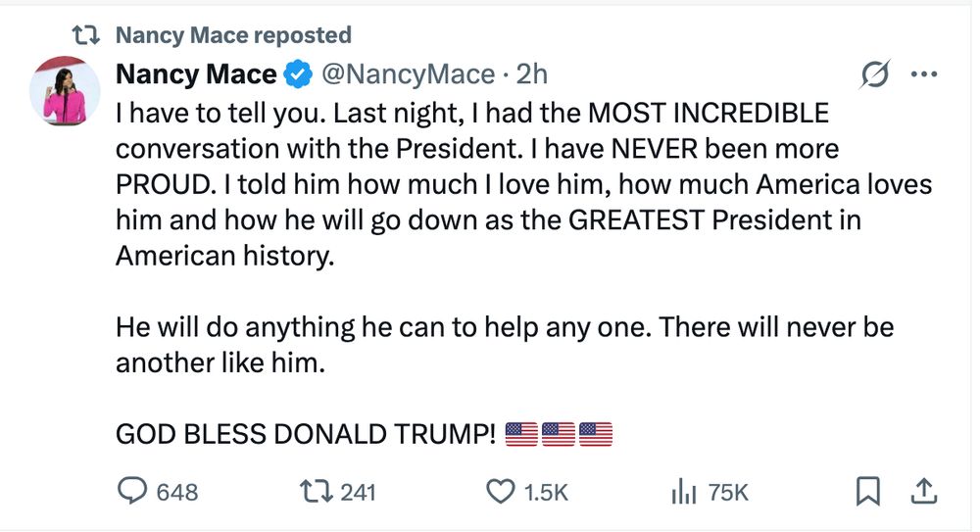Open the three-dots more options menu
Screen dimensions: 980x532
(923, 75)
